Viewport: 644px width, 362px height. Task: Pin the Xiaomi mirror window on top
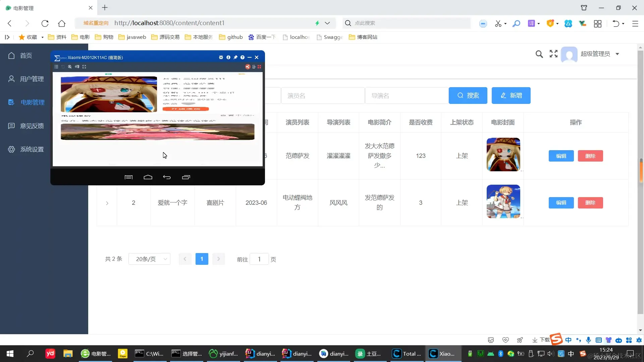point(235,57)
